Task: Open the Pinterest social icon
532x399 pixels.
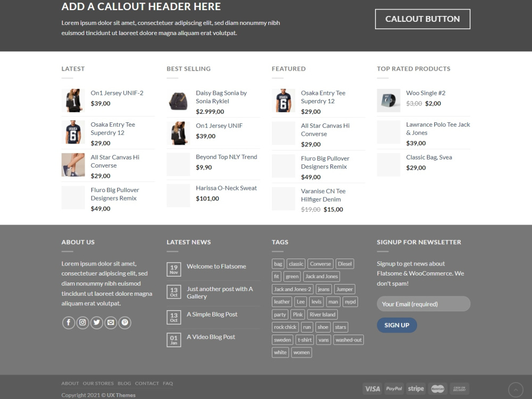Action: point(125,323)
